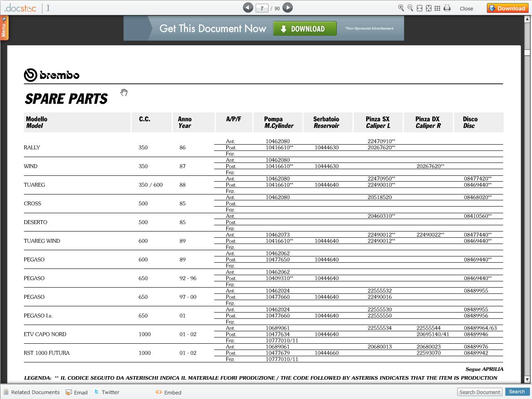Click caliper code 20518520 in CROSS row
The width and height of the screenshot is (532, 399).
379,197
